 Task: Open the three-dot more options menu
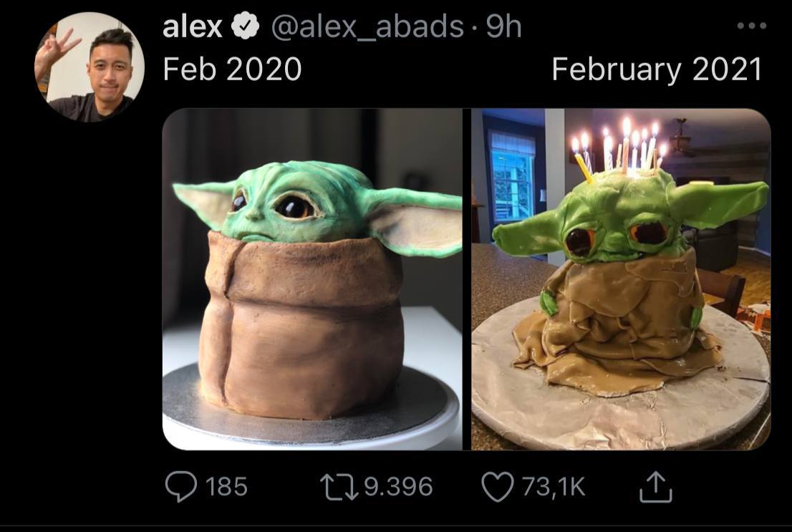[x=752, y=25]
